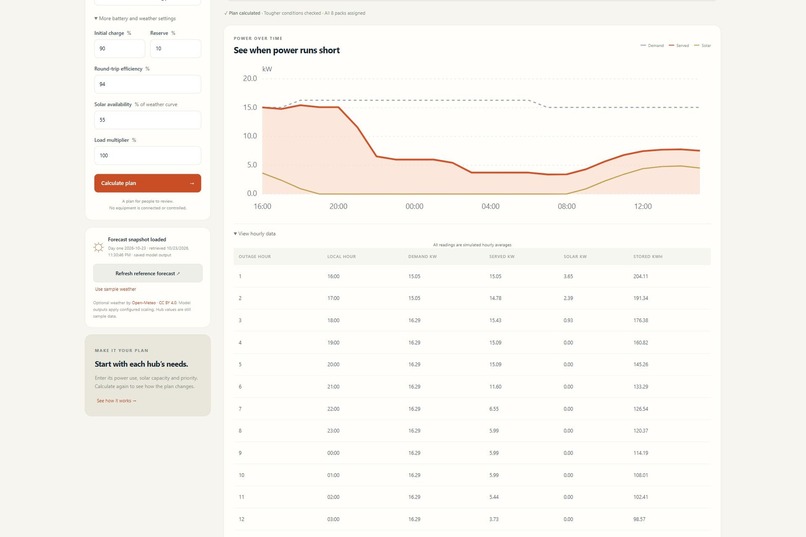The width and height of the screenshot is (806, 537).
Task: Click the Calculate plan button
Action: point(148,183)
